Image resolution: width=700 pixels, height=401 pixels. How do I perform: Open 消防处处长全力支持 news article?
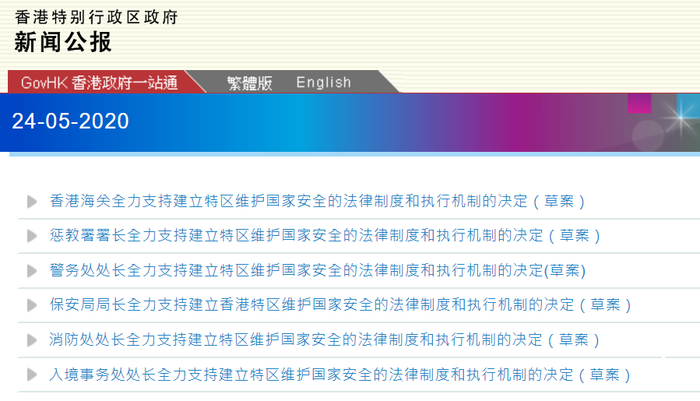pos(324,340)
